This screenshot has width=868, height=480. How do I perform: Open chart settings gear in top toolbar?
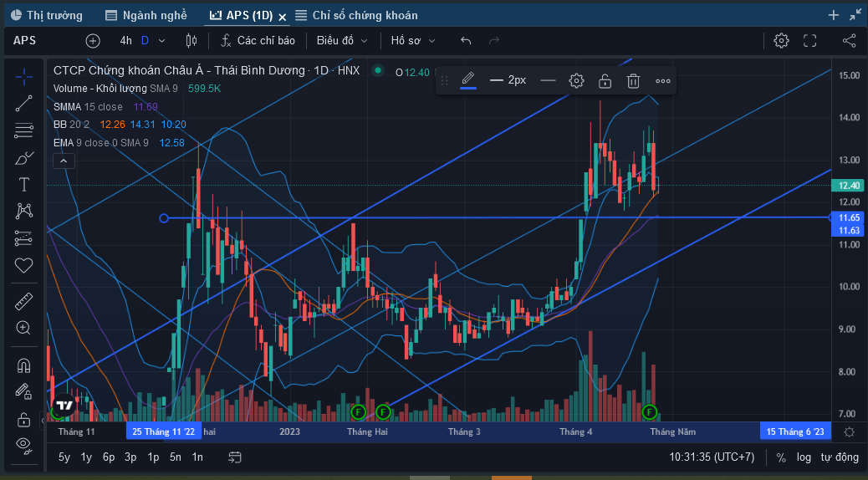pyautogui.click(x=781, y=40)
